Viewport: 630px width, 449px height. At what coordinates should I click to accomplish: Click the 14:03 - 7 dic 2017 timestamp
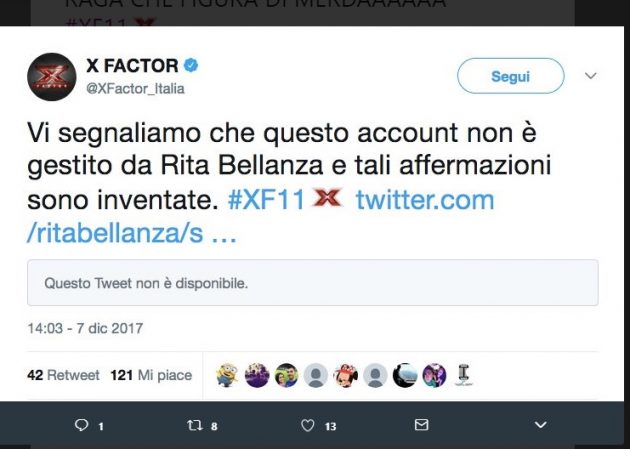pos(83,327)
